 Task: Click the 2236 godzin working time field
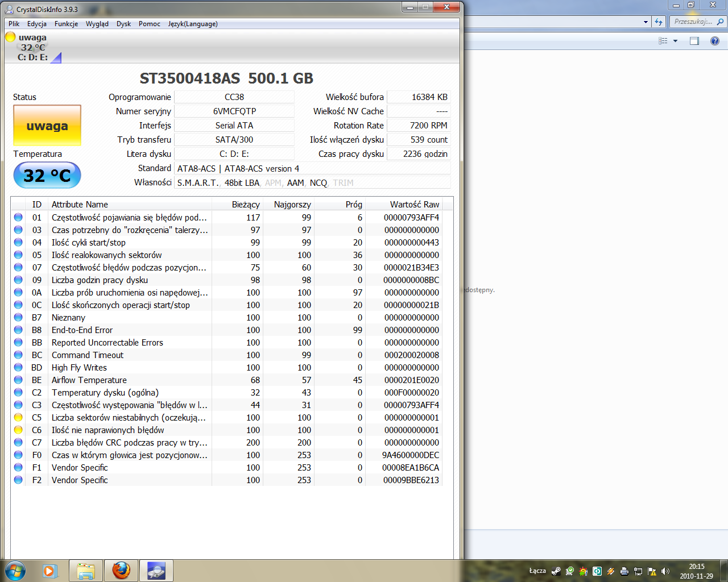419,154
